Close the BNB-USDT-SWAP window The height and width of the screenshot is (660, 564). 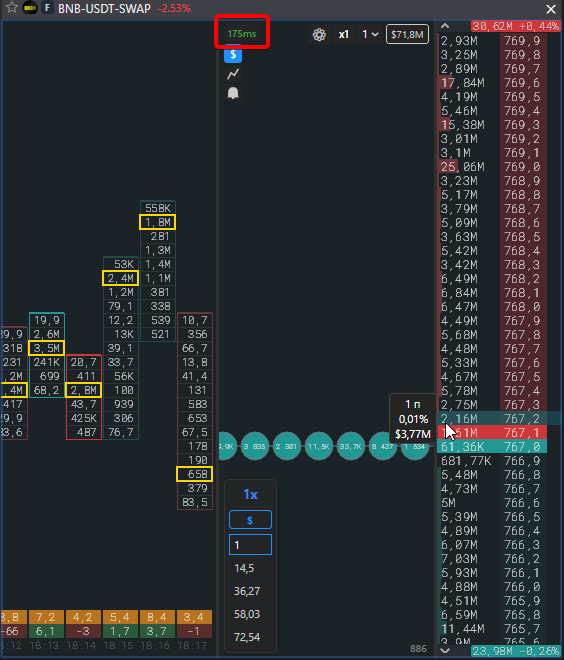pos(551,9)
